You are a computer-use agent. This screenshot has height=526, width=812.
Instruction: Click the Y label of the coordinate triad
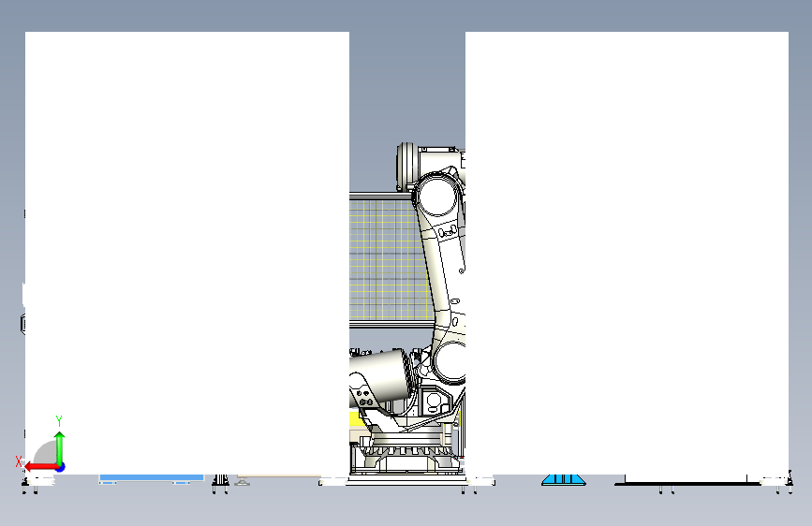click(x=59, y=421)
